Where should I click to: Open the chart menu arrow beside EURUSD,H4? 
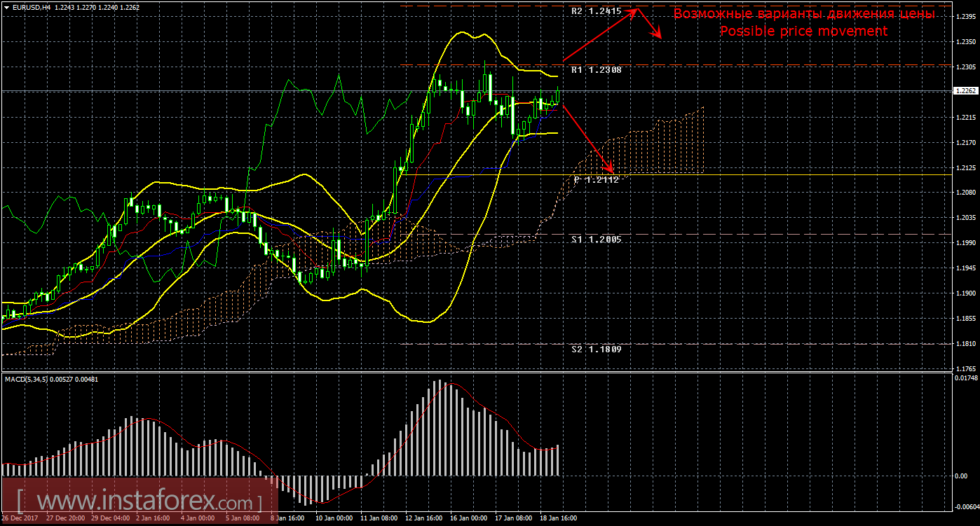(x=6, y=7)
